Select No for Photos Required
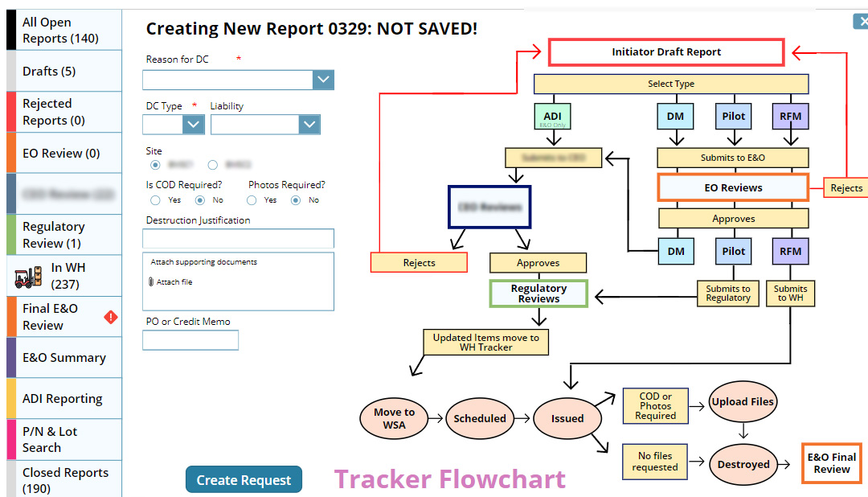Viewport: 868px width, 497px height. click(x=297, y=200)
